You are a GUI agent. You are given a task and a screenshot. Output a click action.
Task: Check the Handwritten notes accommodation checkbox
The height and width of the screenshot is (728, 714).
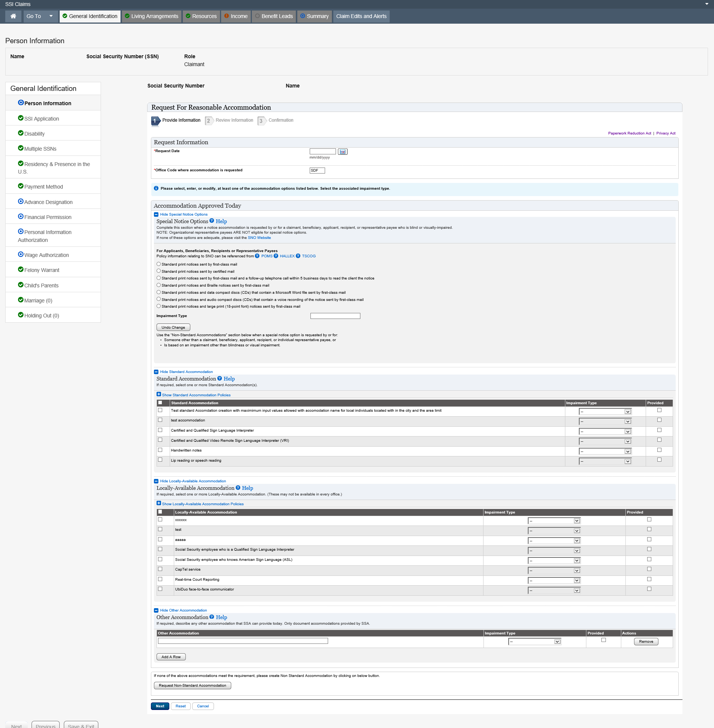click(160, 450)
